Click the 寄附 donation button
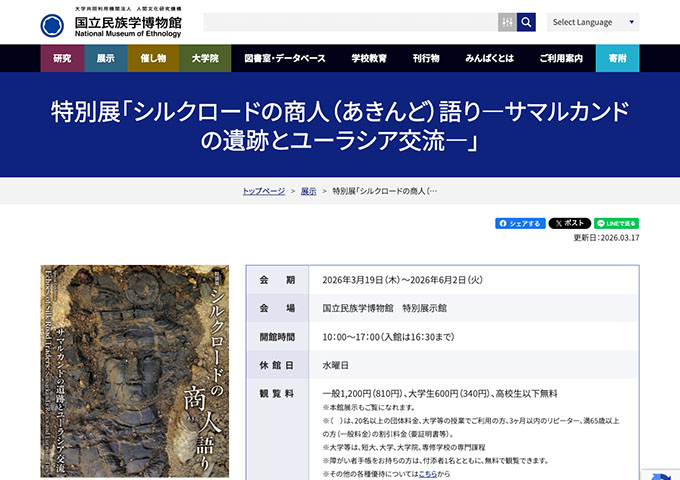The image size is (680, 480). [x=618, y=58]
